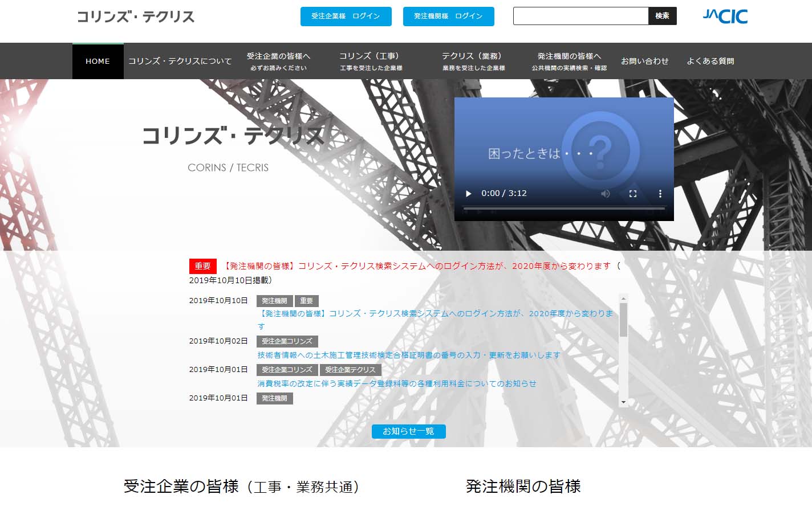The width and height of the screenshot is (812, 519).
Task: Click the コリンズ・テクリス site logo
Action: tap(136, 17)
